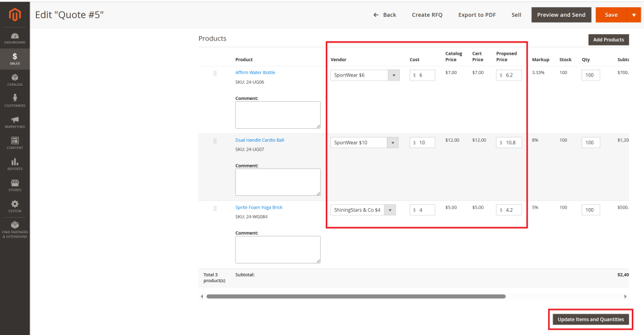The image size is (644, 335).
Task: Open the Reports sidebar menu
Action: click(x=15, y=164)
